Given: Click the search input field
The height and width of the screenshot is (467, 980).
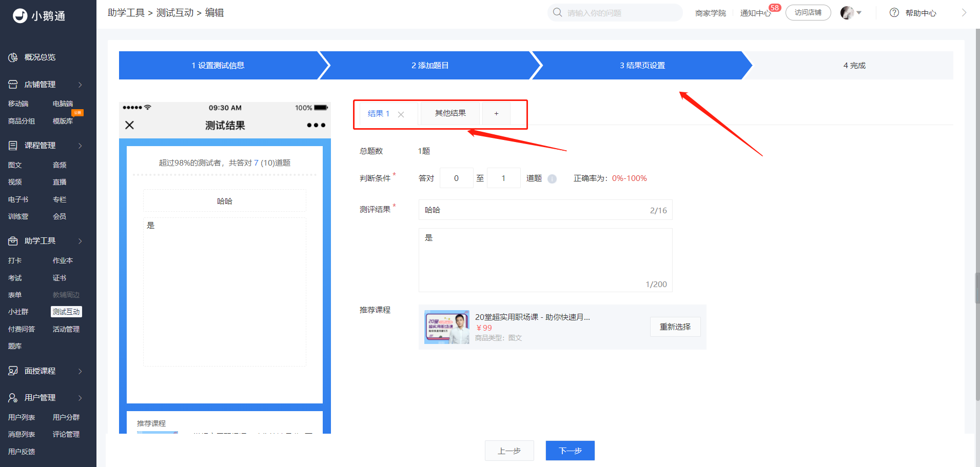Looking at the screenshot, I should 615,12.
